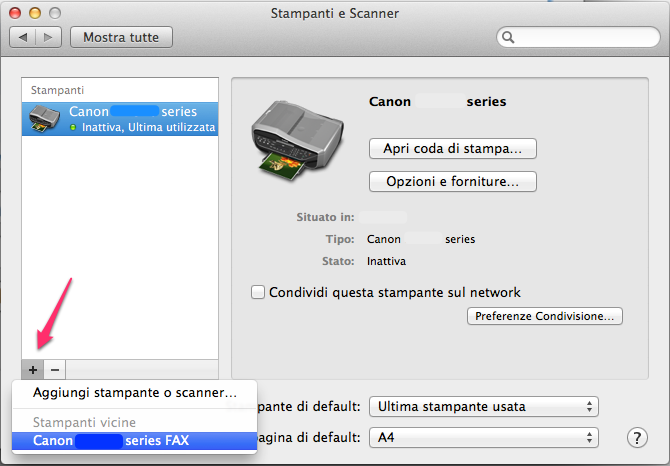Screen dimensions: 670x466
Task: Open Preferenze Condivisione
Action: [544, 316]
